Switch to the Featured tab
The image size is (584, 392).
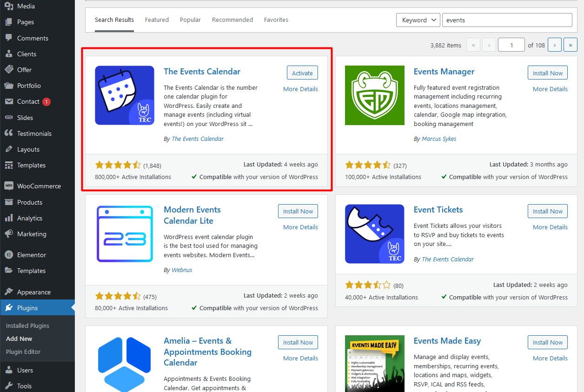(x=157, y=20)
